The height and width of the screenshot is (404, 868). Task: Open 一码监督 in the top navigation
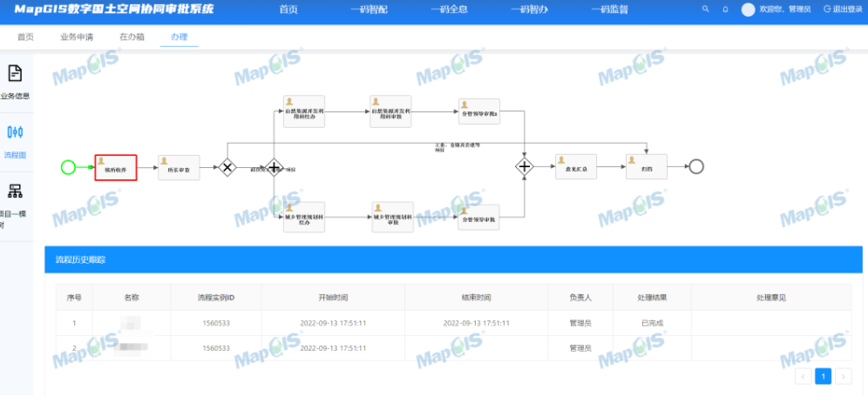point(610,9)
